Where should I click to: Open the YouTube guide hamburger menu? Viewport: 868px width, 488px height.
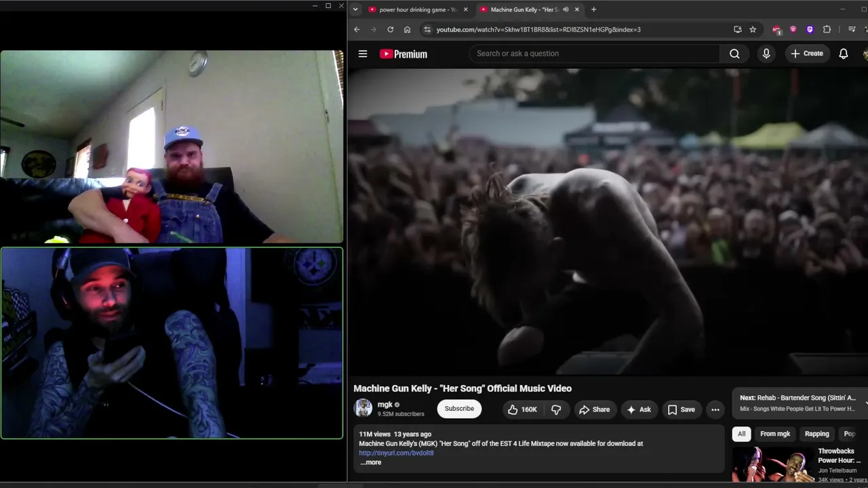point(363,54)
